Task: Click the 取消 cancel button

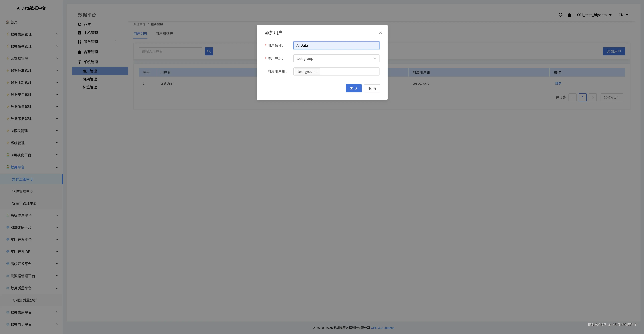Action: (x=372, y=88)
